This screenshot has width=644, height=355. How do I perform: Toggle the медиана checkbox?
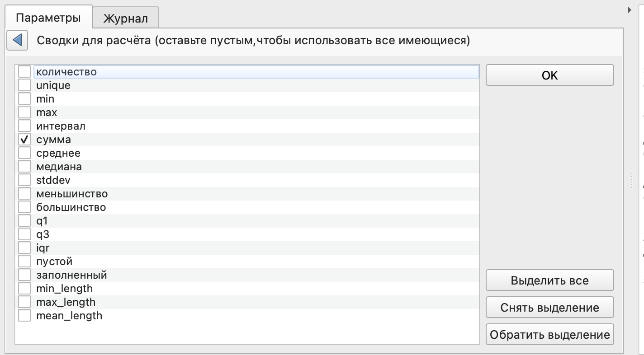tap(24, 167)
